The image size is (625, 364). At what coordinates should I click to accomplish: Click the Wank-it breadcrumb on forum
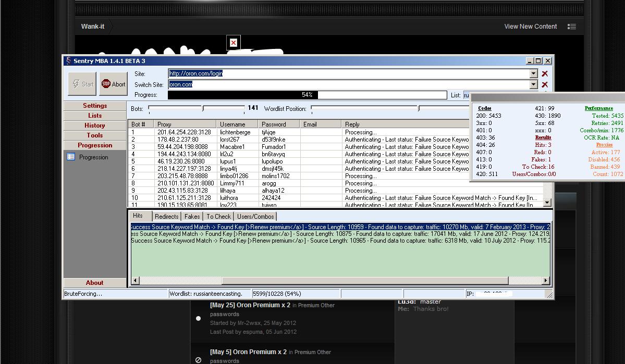[92, 26]
